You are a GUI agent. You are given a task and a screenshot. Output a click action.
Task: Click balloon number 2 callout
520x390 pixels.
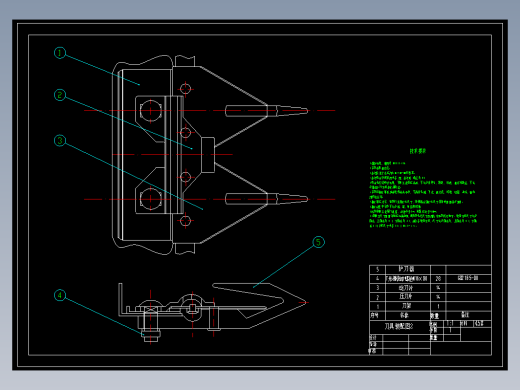point(60,95)
